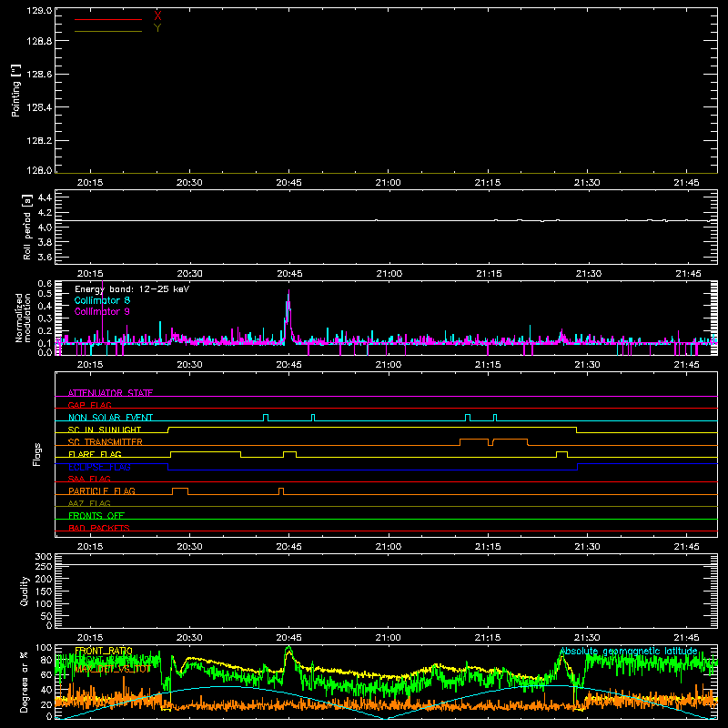Image resolution: width=728 pixels, height=728 pixels.
Task: Click the long FLARE_FLAG pulse after 20:27
Action: tap(206, 454)
